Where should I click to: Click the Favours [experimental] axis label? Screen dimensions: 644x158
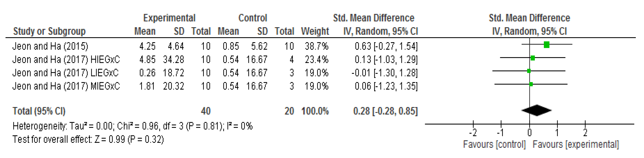click(x=576, y=144)
